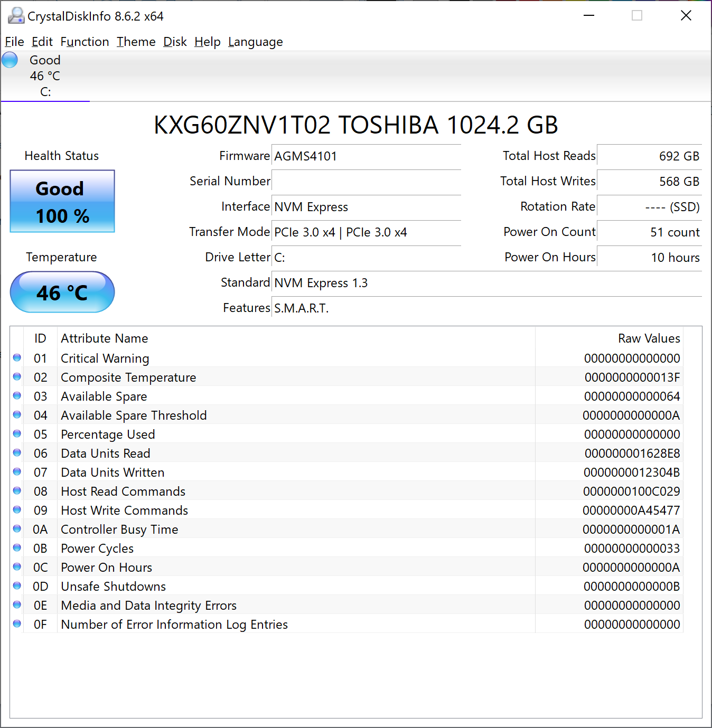
Task: Click the Drive Letter C: field
Action: (367, 258)
